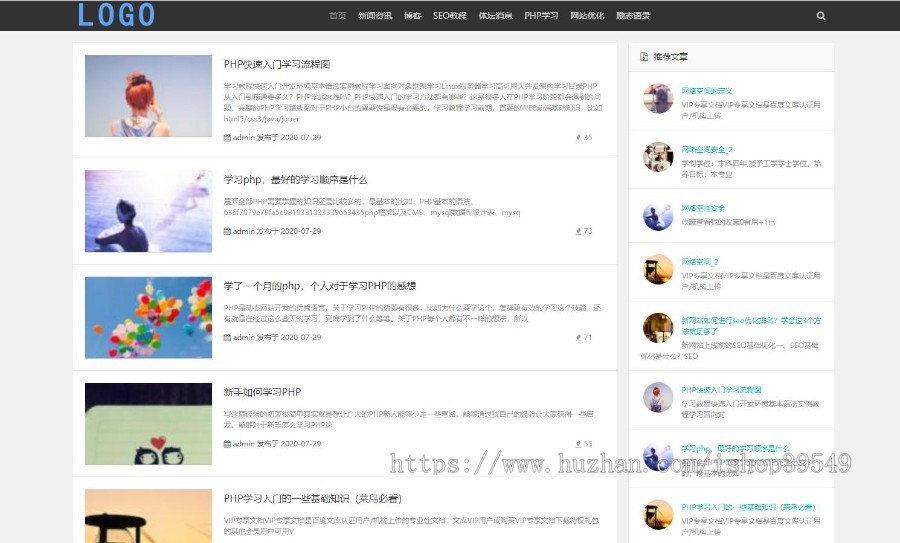Click the view count icon beside 73

(x=578, y=231)
